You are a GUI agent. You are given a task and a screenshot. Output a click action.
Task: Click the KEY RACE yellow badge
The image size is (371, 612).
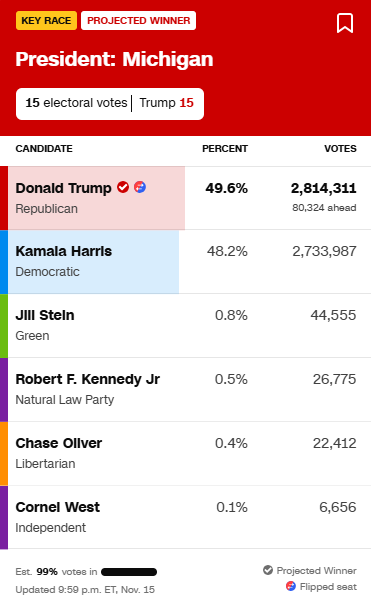[x=46, y=21]
